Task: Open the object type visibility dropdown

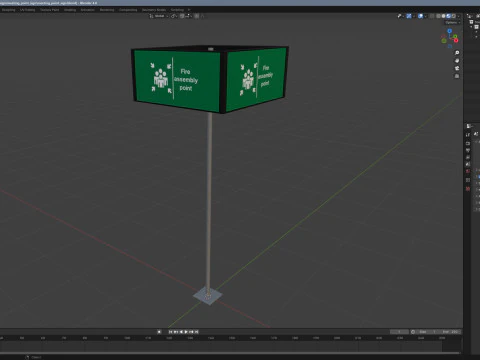Action: (x=400, y=16)
